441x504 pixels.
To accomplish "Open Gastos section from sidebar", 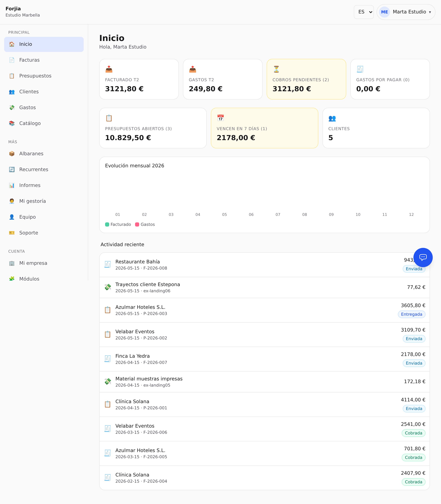I will click(44, 107).
